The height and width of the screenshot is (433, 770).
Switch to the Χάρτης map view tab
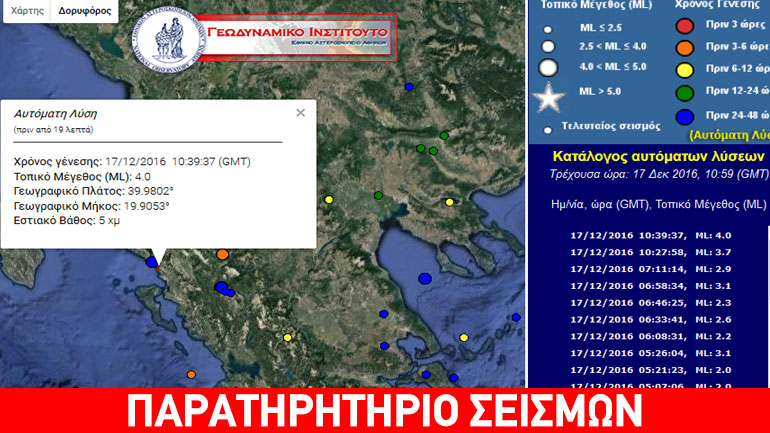pos(27,11)
